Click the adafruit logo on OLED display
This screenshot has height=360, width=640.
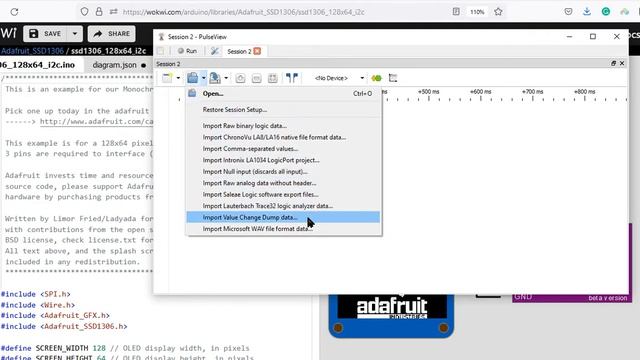392,308
